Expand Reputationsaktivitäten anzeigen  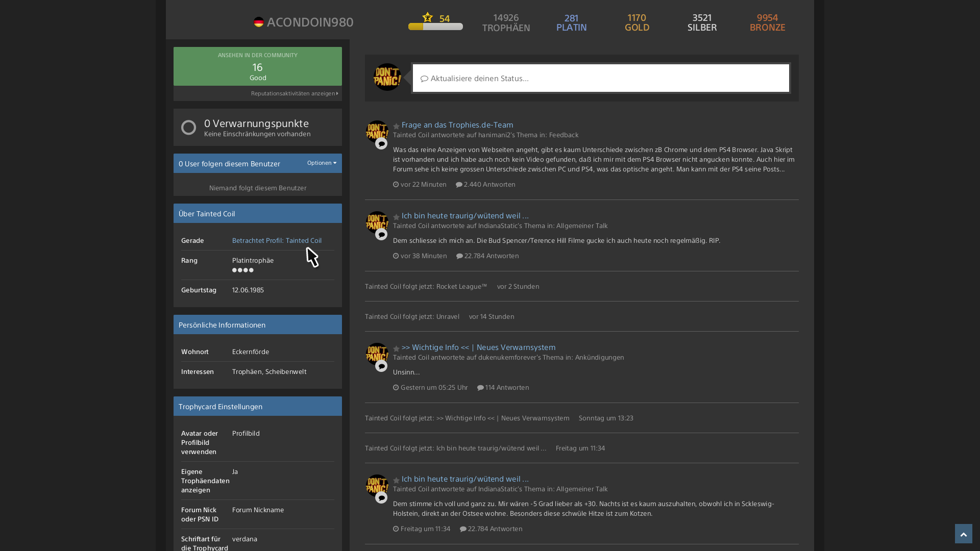tap(295, 94)
